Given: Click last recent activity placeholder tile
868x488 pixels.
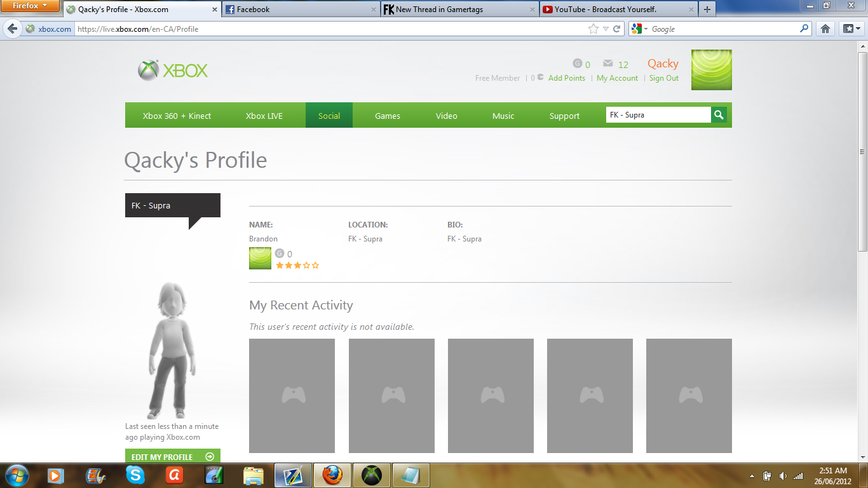Looking at the screenshot, I should click(689, 395).
